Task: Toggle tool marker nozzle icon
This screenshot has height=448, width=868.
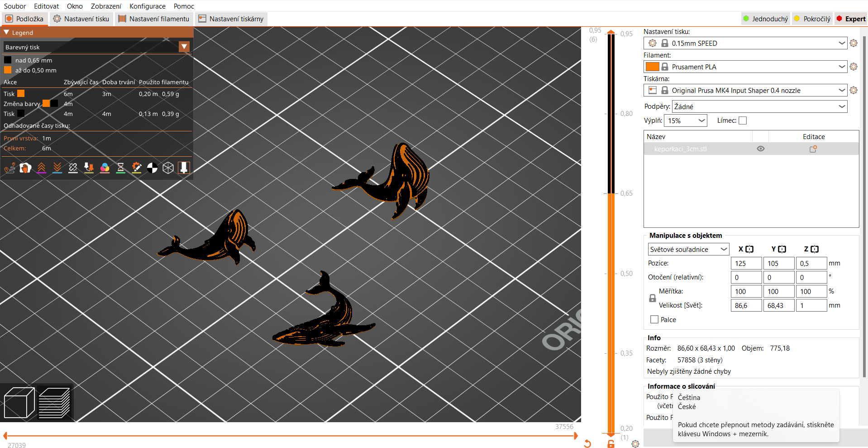Action: pyautogui.click(x=184, y=168)
